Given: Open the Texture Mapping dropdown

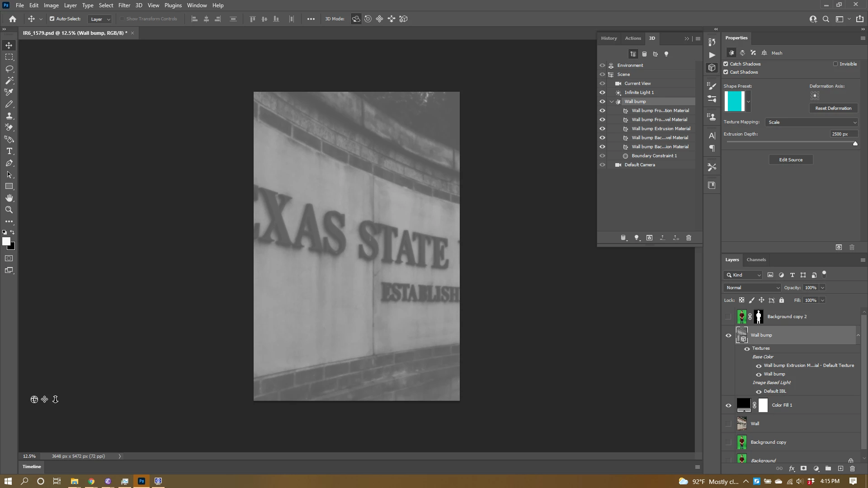Looking at the screenshot, I should pyautogui.click(x=811, y=122).
